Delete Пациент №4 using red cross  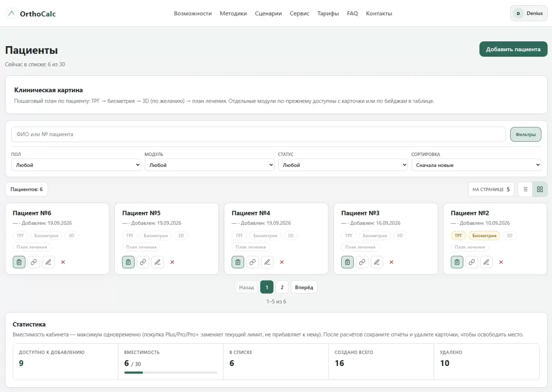pos(282,262)
